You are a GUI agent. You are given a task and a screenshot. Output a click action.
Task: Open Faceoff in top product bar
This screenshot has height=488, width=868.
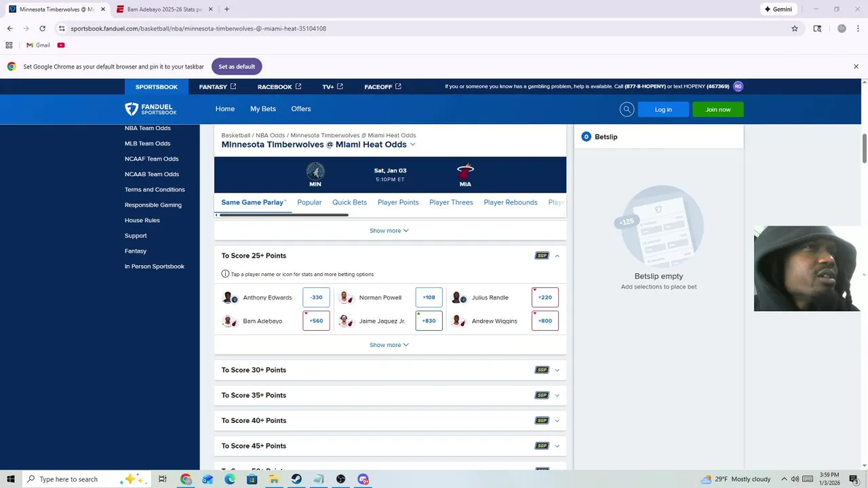point(382,87)
